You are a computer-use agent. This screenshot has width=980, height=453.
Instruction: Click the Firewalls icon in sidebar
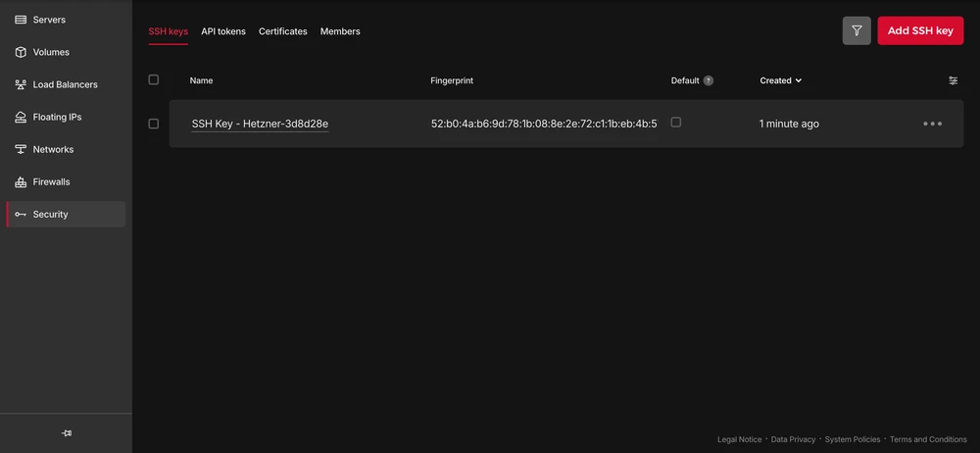[x=21, y=181]
